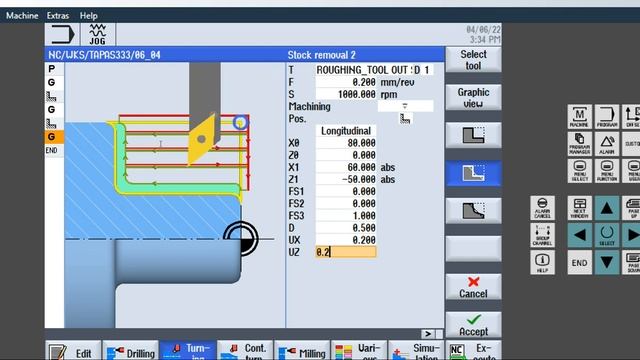Click the up arrow cursor key
This screenshot has height=360, width=640.
[607, 208]
